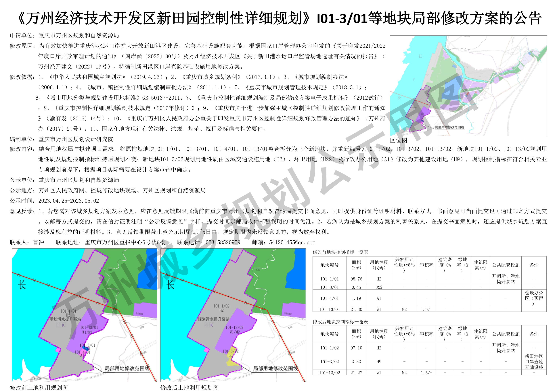
Task: Click the 修改前土地利用规划图 caption
Action: coord(39,388)
